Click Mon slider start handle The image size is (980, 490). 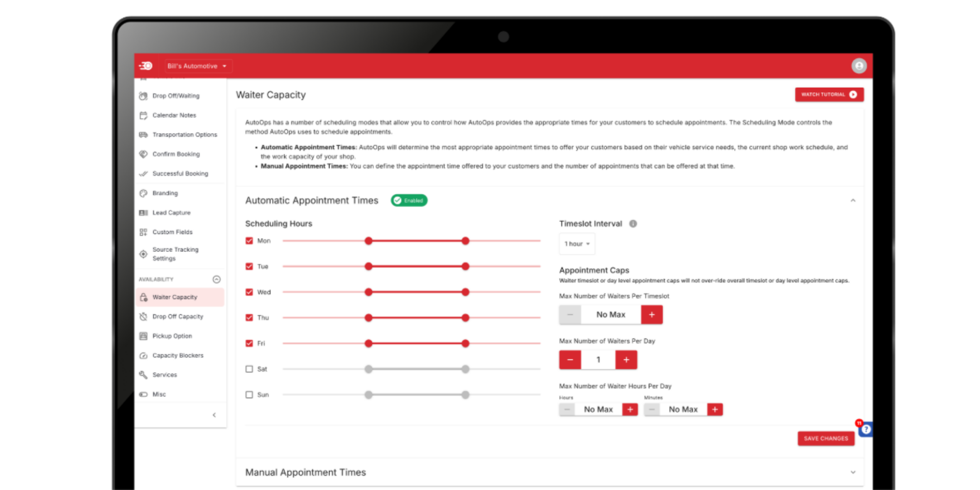[x=368, y=241]
